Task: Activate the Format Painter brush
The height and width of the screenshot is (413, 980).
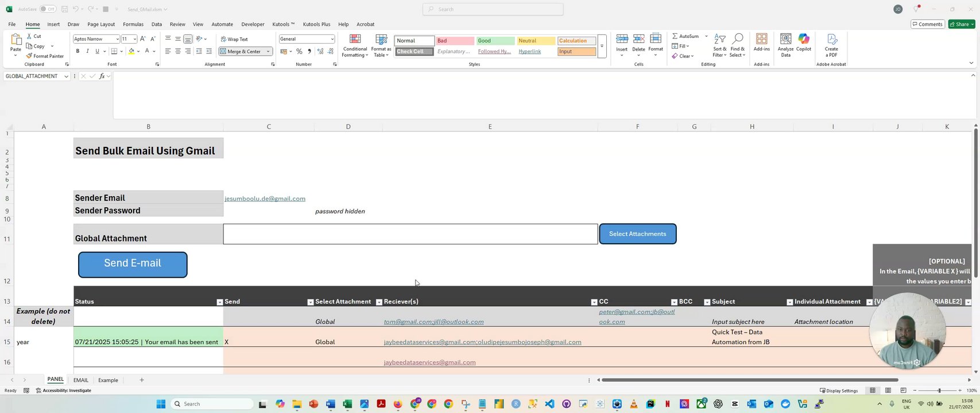Action: pyautogui.click(x=29, y=56)
